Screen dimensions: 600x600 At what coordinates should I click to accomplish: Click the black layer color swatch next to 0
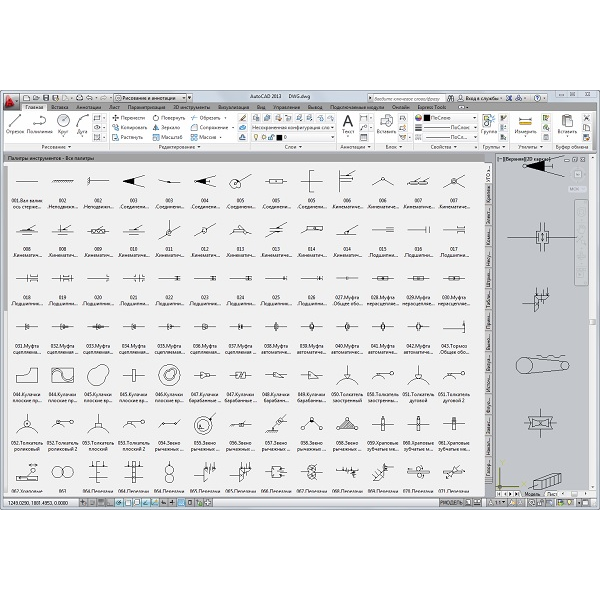click(x=279, y=137)
